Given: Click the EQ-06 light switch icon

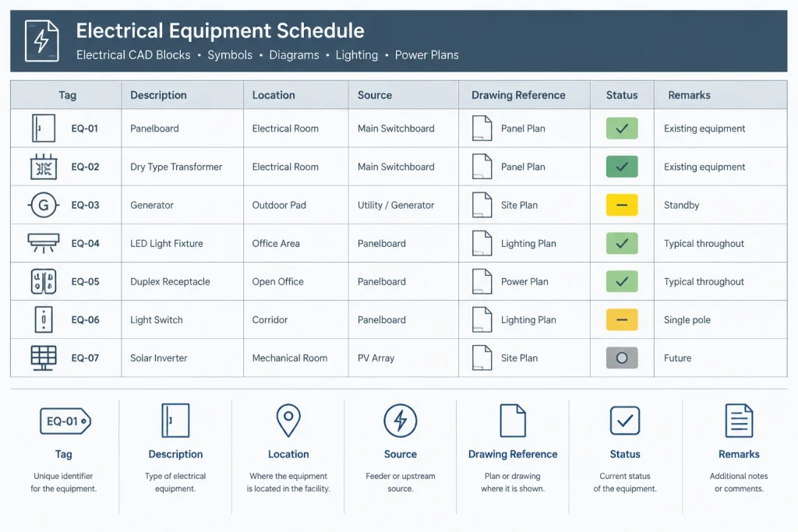Looking at the screenshot, I should (44, 319).
